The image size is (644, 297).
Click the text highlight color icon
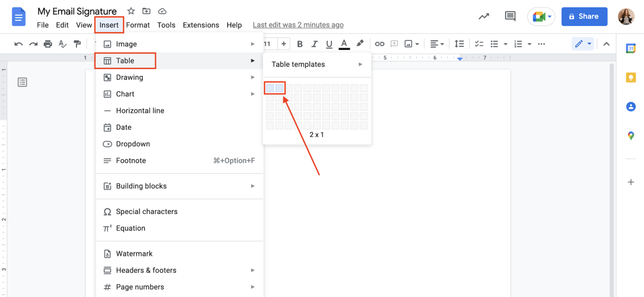pos(360,44)
